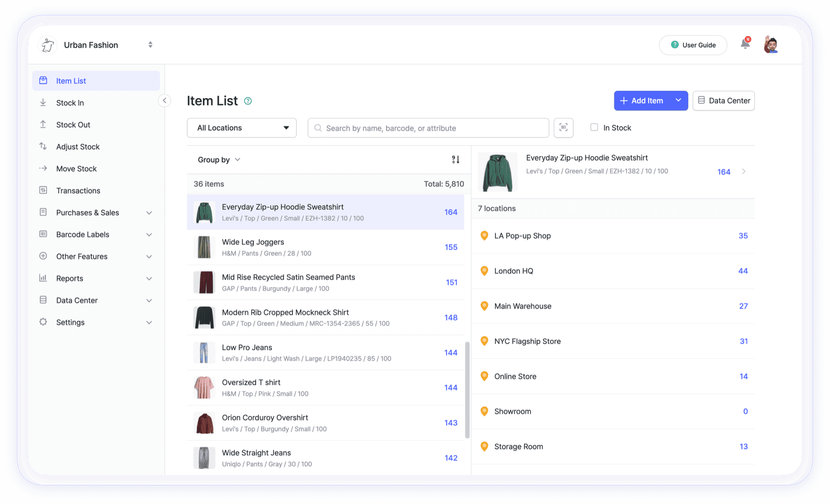Click the Settings gear icon
The width and height of the screenshot is (830, 504).
click(43, 322)
